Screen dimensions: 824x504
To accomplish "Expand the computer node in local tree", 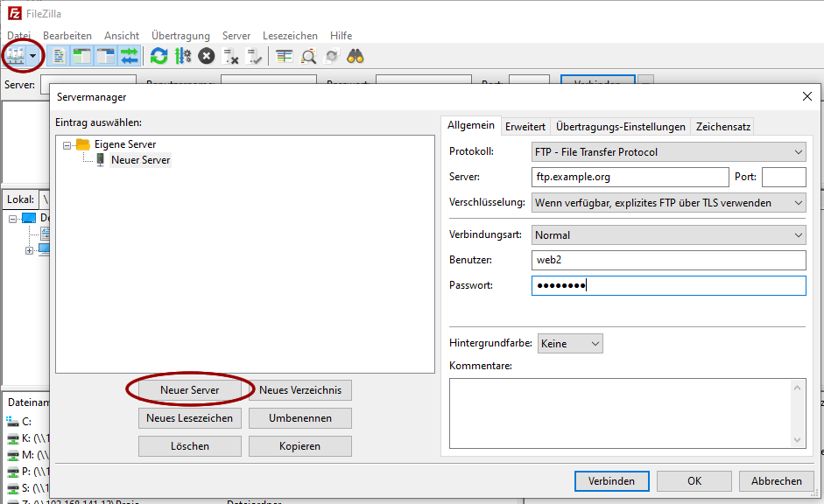I will pos(30,251).
